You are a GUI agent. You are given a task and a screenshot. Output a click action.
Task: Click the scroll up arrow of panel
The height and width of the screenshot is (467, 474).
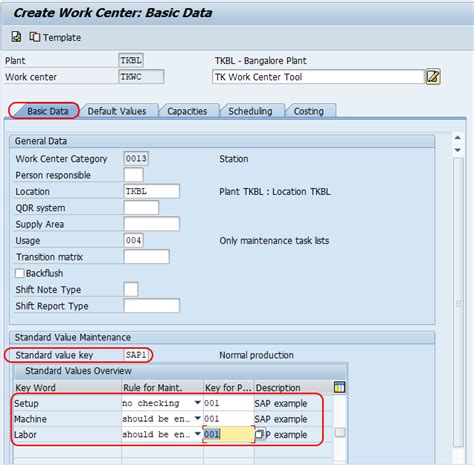coord(458,138)
